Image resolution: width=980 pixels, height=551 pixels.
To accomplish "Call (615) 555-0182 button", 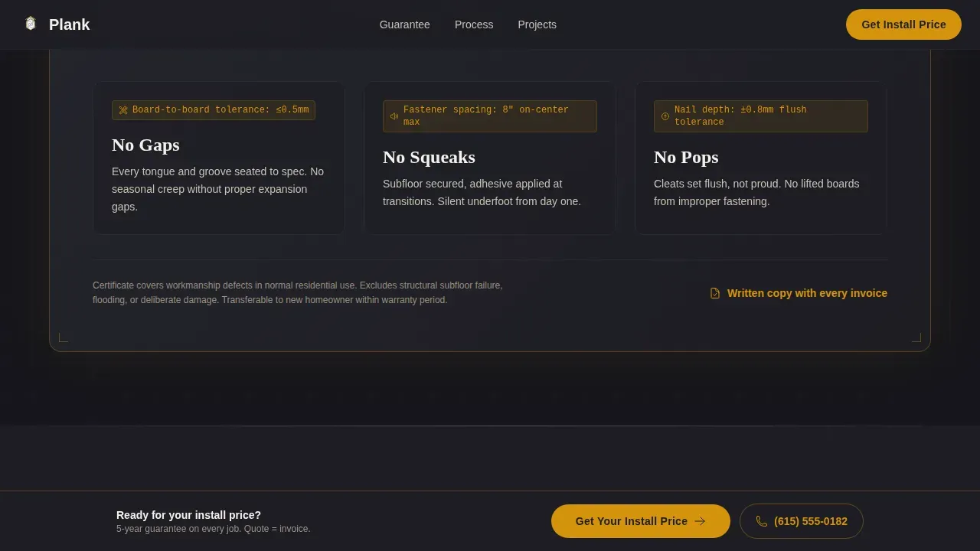I will pyautogui.click(x=802, y=521).
